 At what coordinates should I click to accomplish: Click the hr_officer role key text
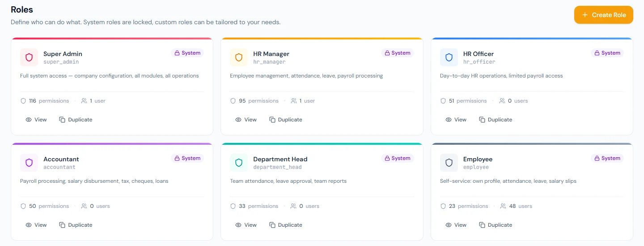point(479,62)
